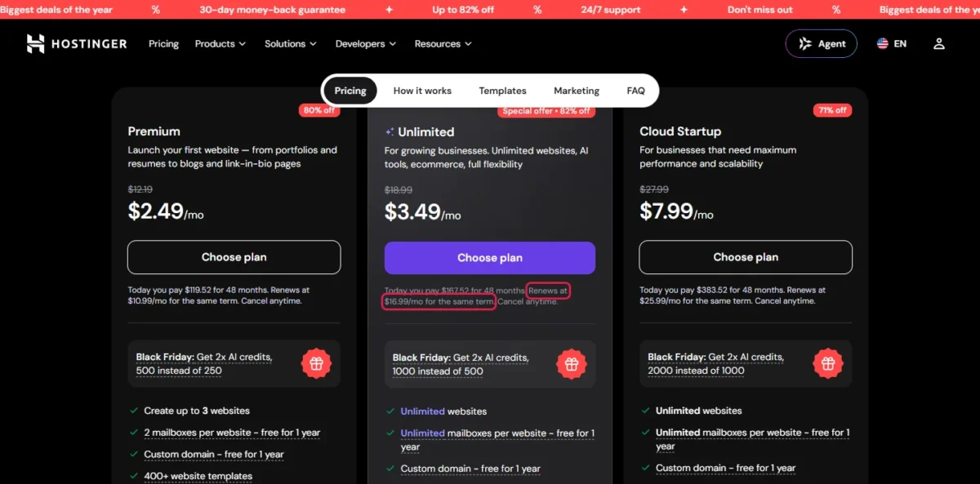Click 'Today you pay $383.52' renewal note
The image size is (980, 484).
pos(733,295)
